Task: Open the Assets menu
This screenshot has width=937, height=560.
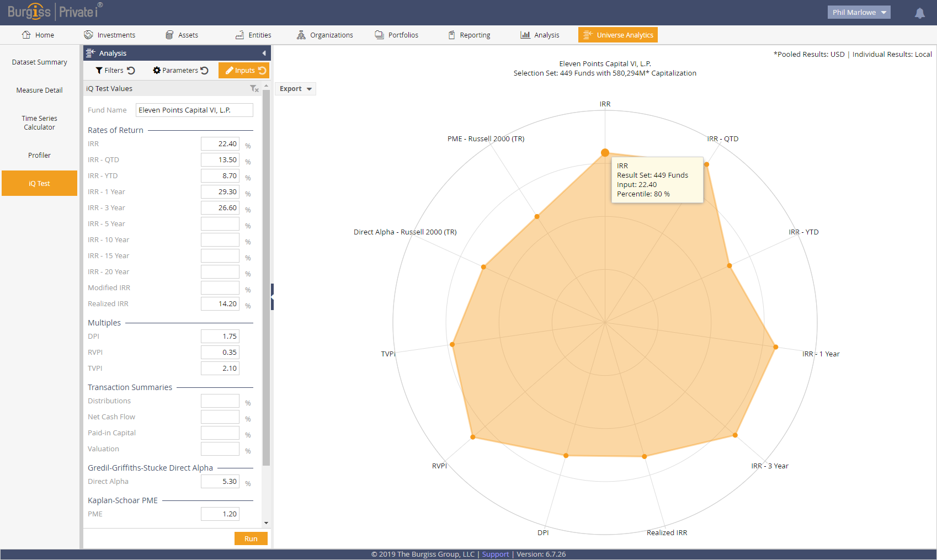Action: click(x=182, y=35)
